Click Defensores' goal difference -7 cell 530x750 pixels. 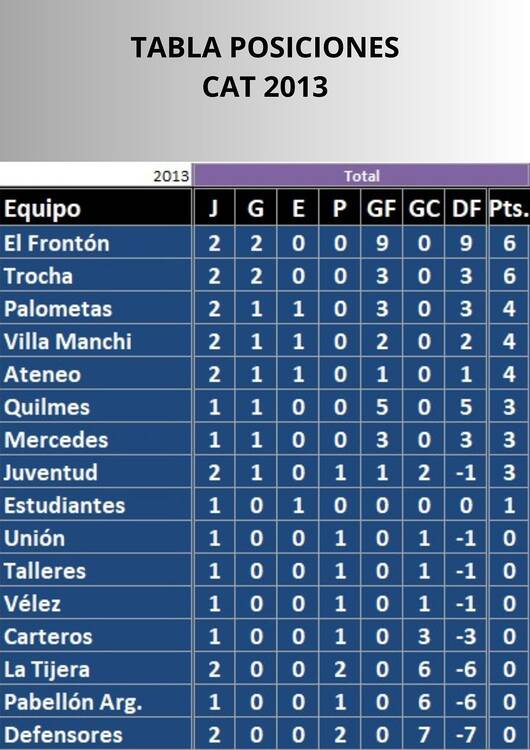click(x=466, y=735)
